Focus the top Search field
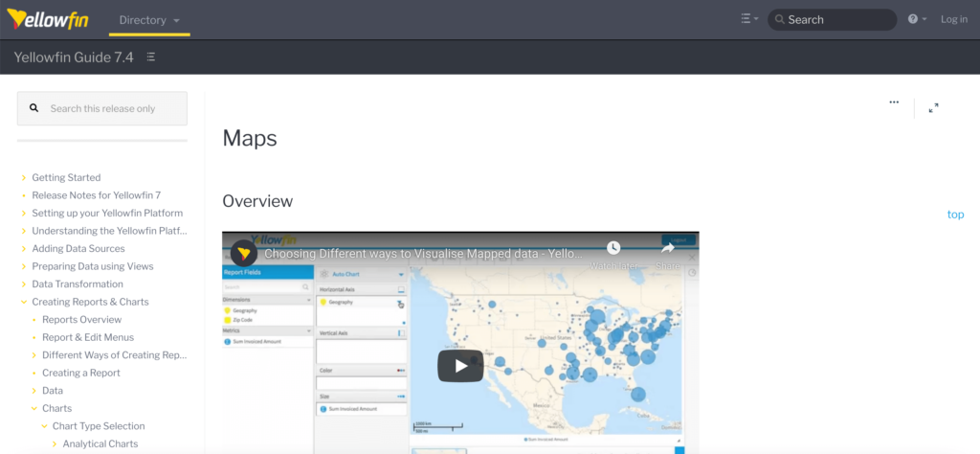This screenshot has width=980, height=454. tap(832, 19)
